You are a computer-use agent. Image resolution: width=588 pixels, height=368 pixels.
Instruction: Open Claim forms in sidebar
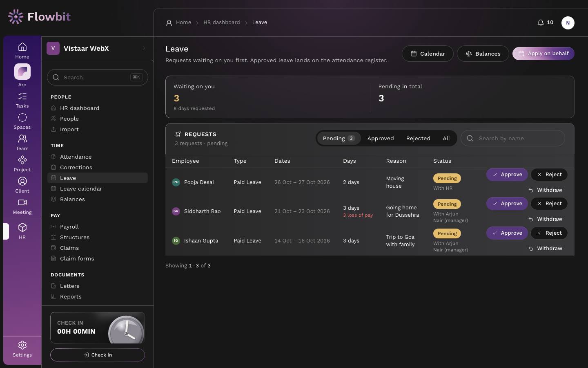pyautogui.click(x=98, y=258)
